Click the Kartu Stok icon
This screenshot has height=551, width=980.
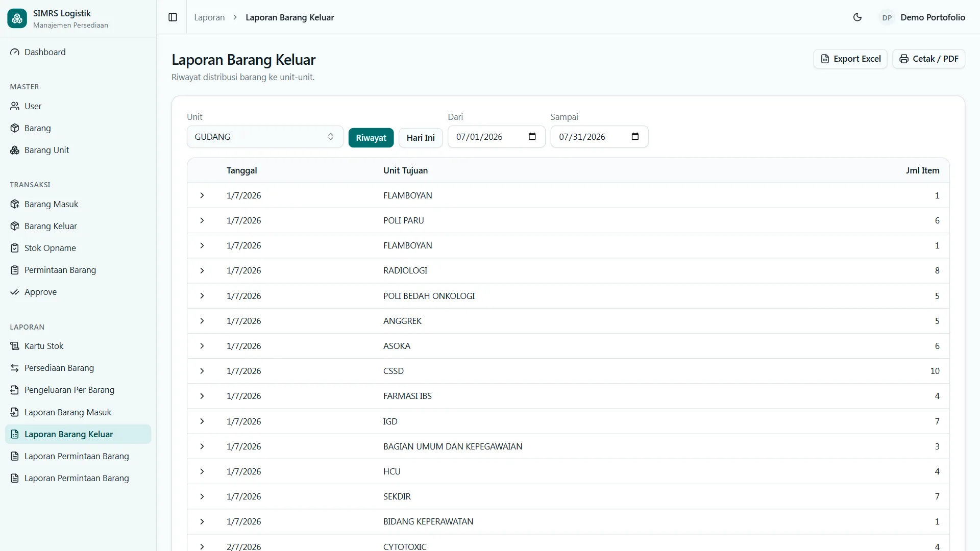click(x=15, y=346)
